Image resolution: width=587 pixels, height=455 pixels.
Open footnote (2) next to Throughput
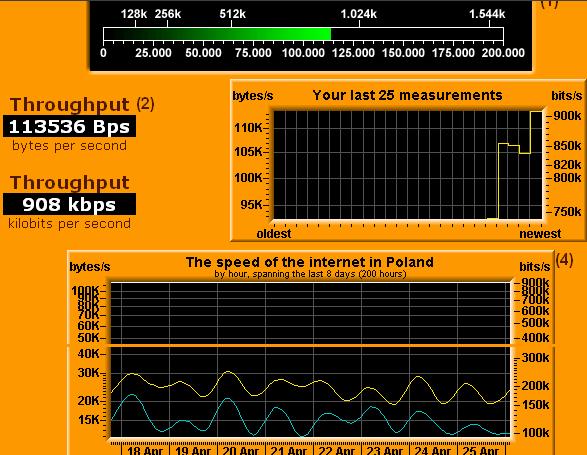pyautogui.click(x=145, y=104)
